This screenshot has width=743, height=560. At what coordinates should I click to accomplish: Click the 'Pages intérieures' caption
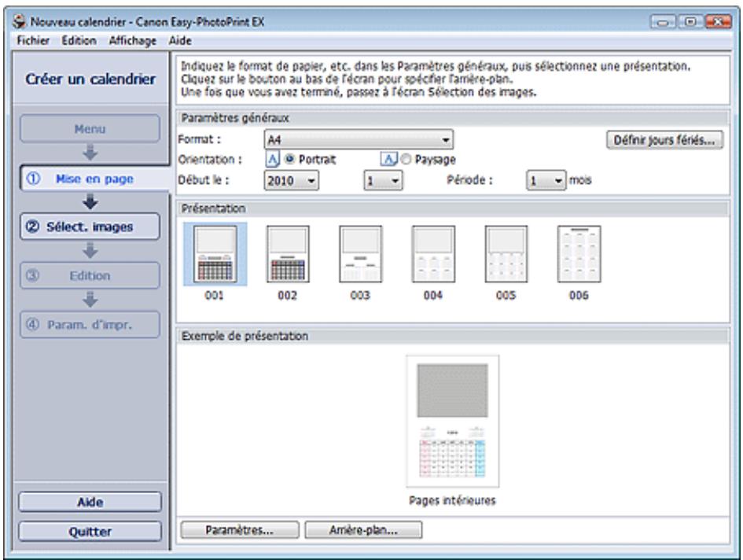pos(453,500)
